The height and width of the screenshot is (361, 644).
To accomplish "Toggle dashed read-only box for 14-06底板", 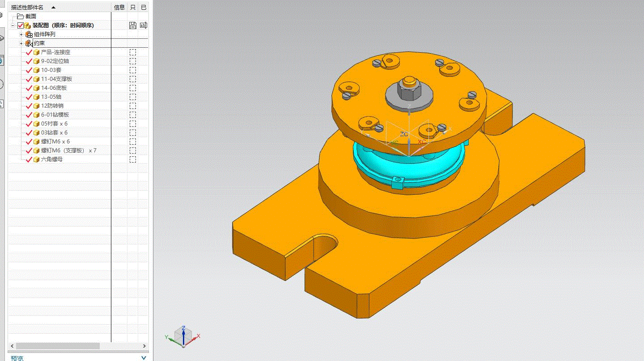I will click(133, 88).
